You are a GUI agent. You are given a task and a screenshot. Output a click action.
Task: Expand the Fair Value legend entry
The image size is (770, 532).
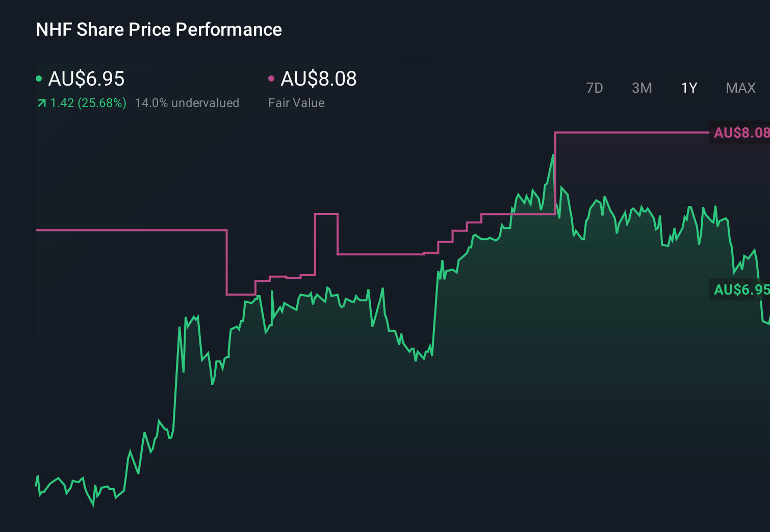click(x=296, y=103)
